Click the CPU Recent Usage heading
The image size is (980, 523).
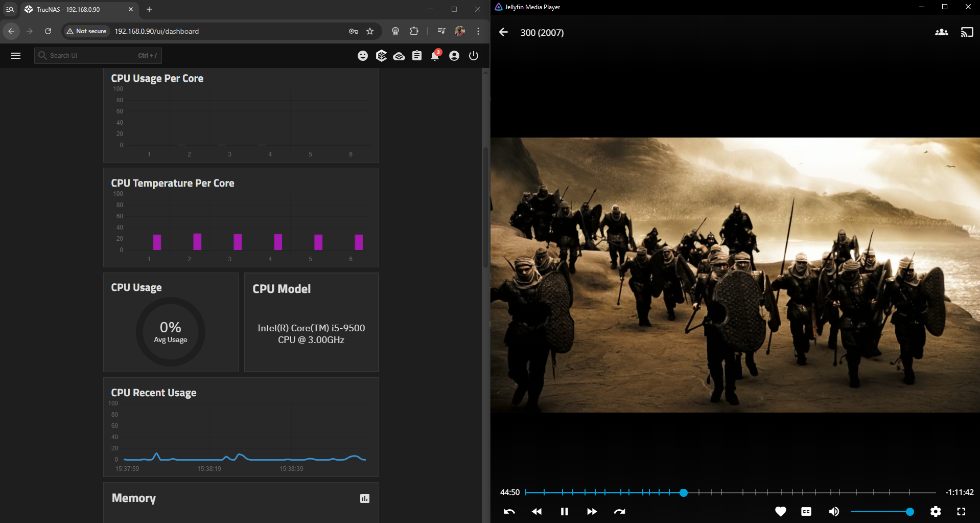coord(154,393)
